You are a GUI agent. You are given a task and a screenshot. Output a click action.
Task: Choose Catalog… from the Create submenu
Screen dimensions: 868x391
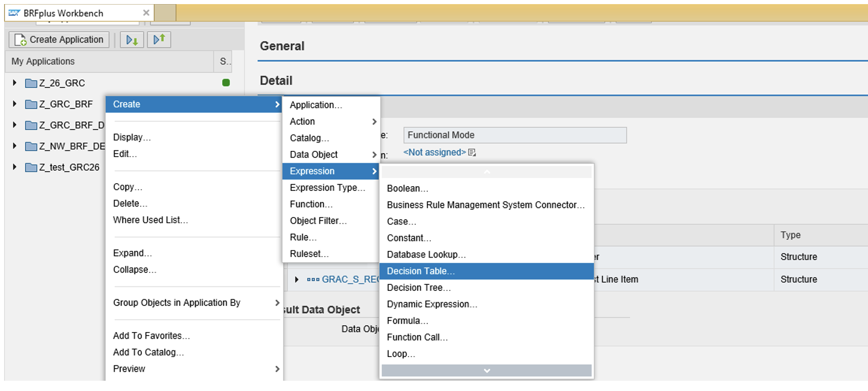click(331, 138)
